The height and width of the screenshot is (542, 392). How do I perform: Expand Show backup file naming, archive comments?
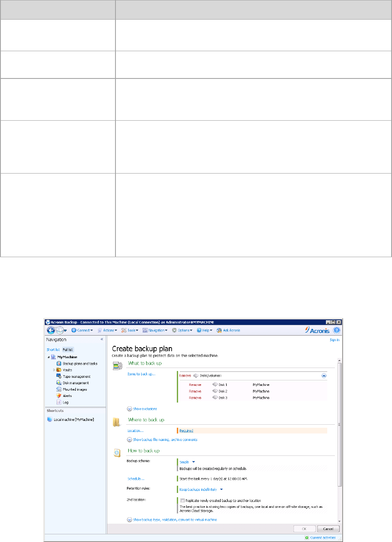click(162, 439)
